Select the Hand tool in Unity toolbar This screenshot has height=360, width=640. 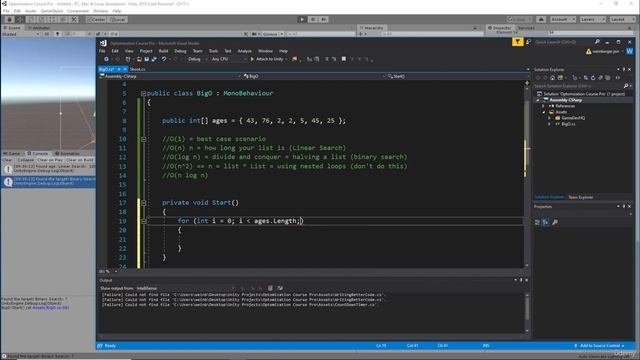pyautogui.click(x=9, y=19)
